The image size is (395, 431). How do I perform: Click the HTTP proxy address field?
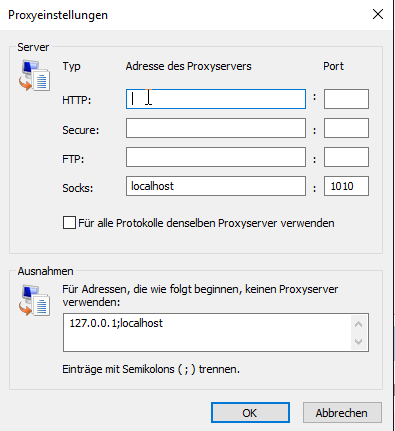click(216, 99)
